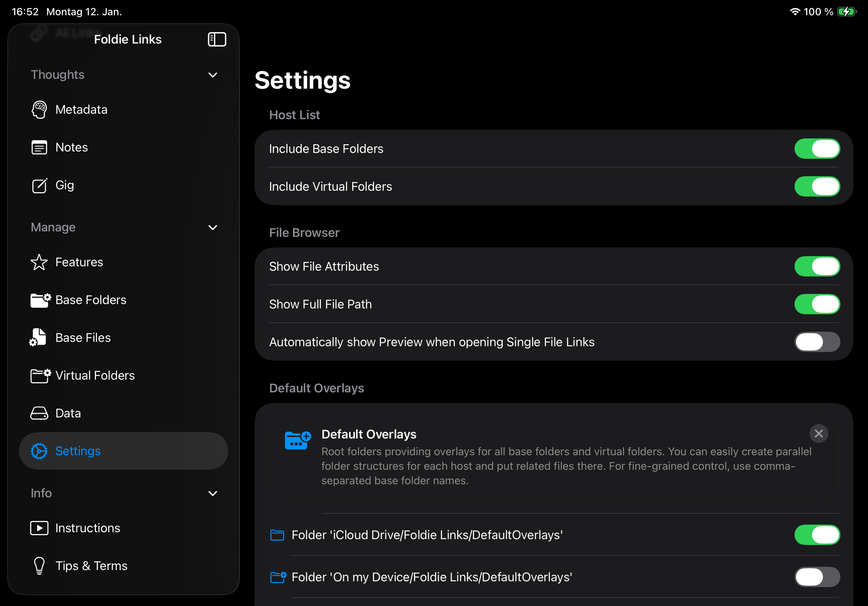Enable the On my Device DefaultOverlays folder toggle

pos(817,577)
